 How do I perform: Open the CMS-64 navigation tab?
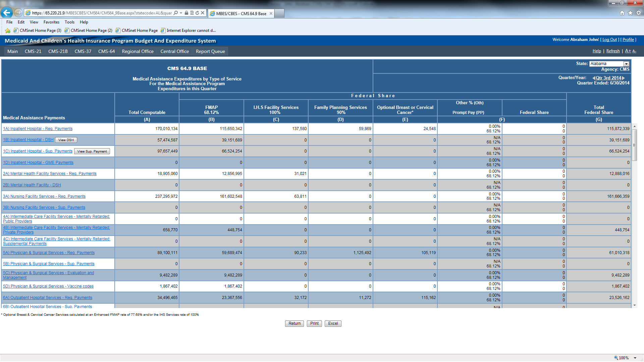pos(106,51)
